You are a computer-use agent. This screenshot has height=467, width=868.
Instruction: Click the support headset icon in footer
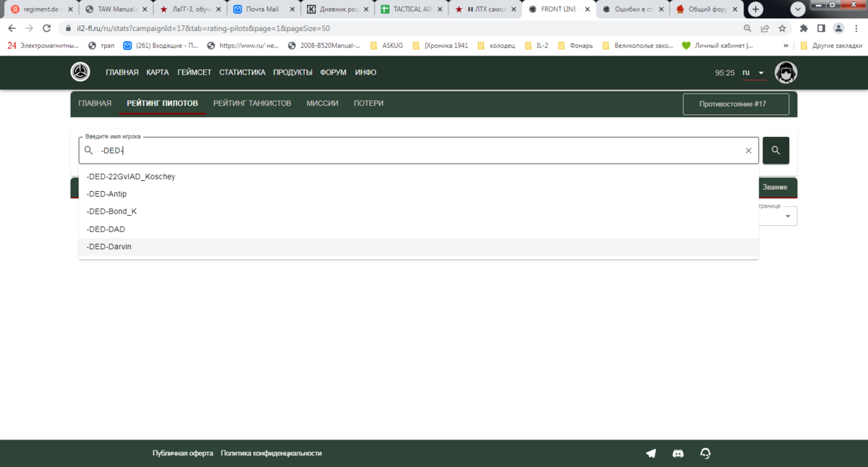pos(705,453)
